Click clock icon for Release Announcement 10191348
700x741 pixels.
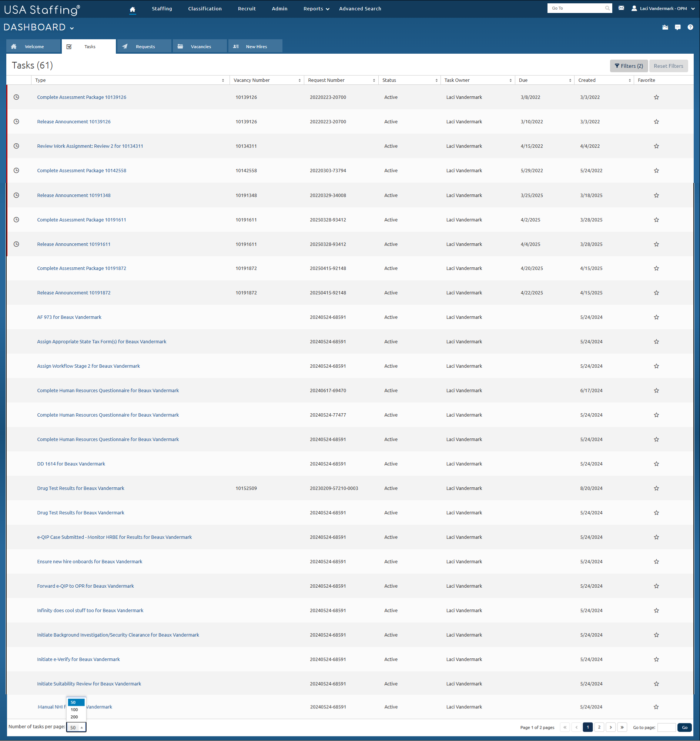16,195
